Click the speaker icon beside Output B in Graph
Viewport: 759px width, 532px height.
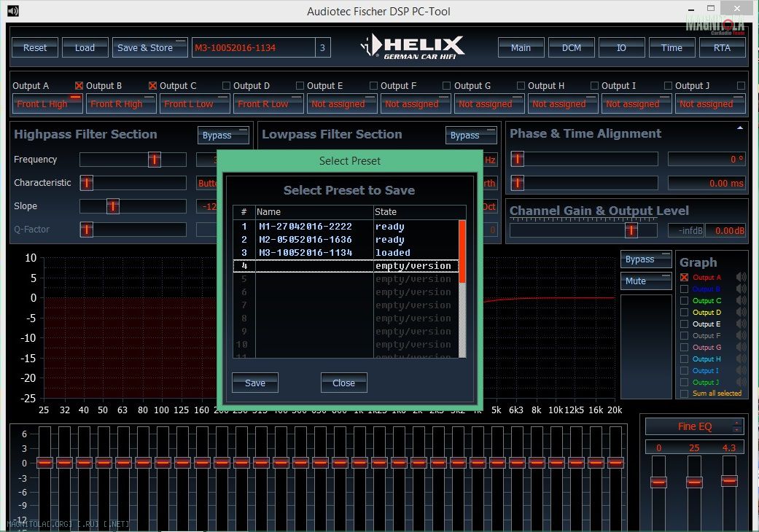pyautogui.click(x=742, y=289)
